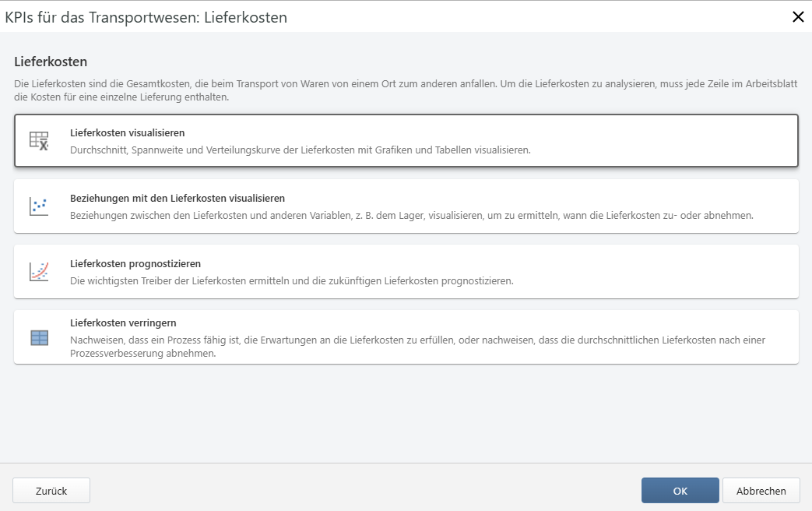This screenshot has height=511, width=812.
Task: Click the table visualization icon beside "Lieferkosten visualisieren"
Action: (40, 140)
